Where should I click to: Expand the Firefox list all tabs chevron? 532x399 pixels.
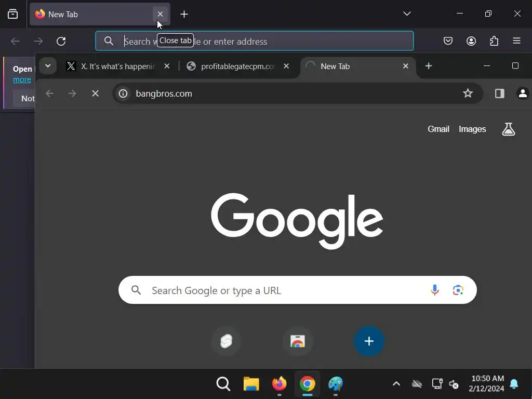[x=407, y=14]
